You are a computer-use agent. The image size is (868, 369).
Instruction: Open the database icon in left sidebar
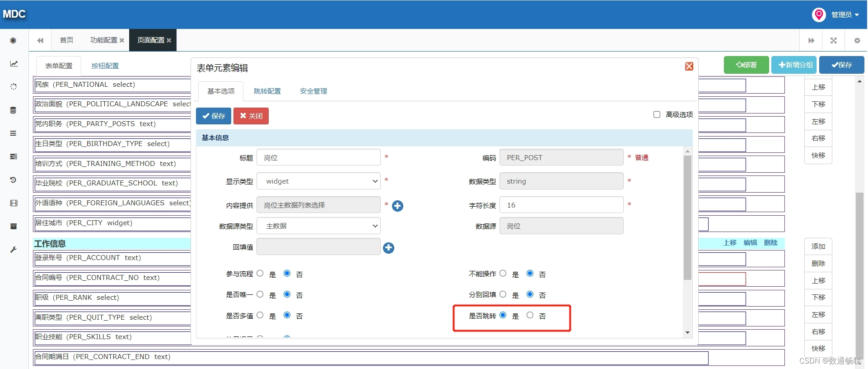(14, 110)
